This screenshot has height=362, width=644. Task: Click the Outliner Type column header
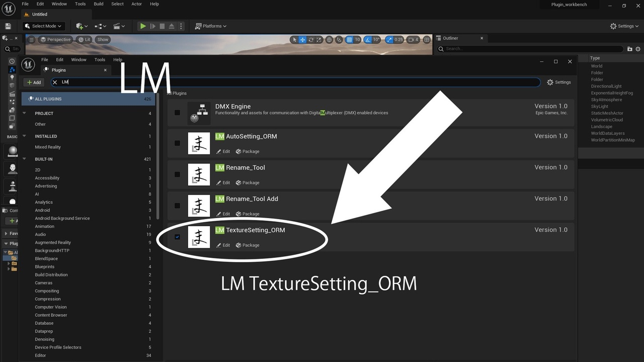pyautogui.click(x=595, y=58)
